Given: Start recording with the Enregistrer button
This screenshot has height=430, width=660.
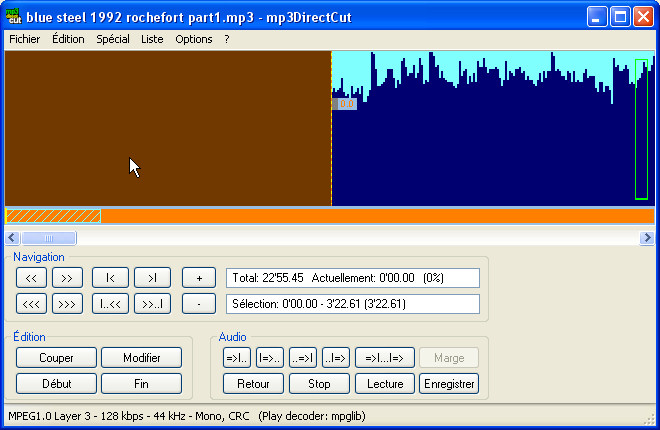Looking at the screenshot, I should click(449, 383).
